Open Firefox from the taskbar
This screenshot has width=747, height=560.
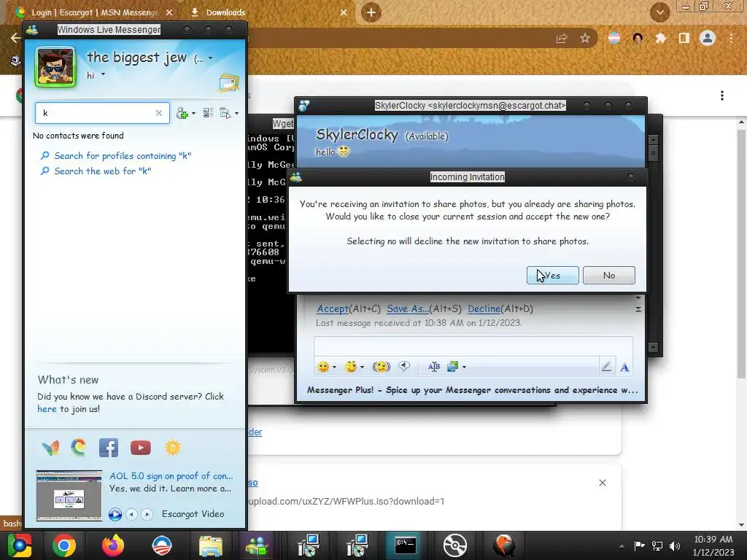coord(113,545)
